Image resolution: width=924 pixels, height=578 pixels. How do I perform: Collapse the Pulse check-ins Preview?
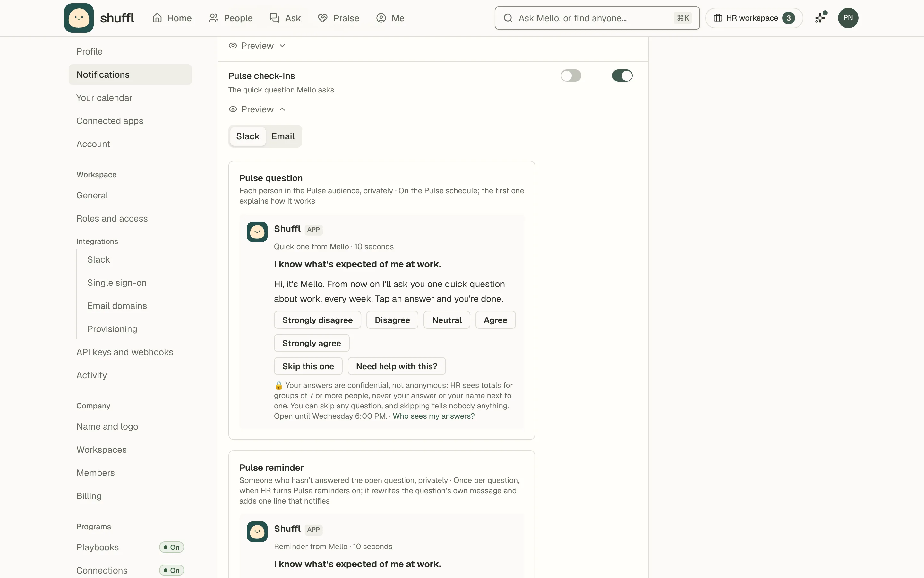[257, 109]
